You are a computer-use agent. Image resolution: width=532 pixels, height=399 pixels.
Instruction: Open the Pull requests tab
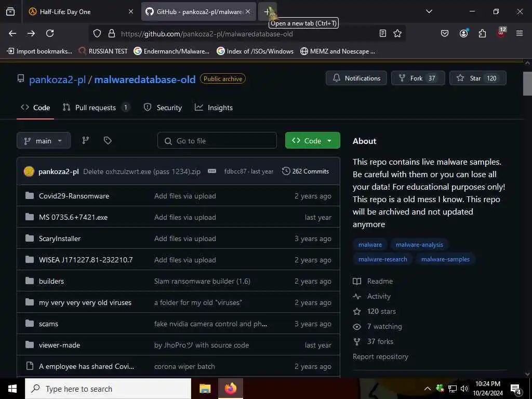96,108
